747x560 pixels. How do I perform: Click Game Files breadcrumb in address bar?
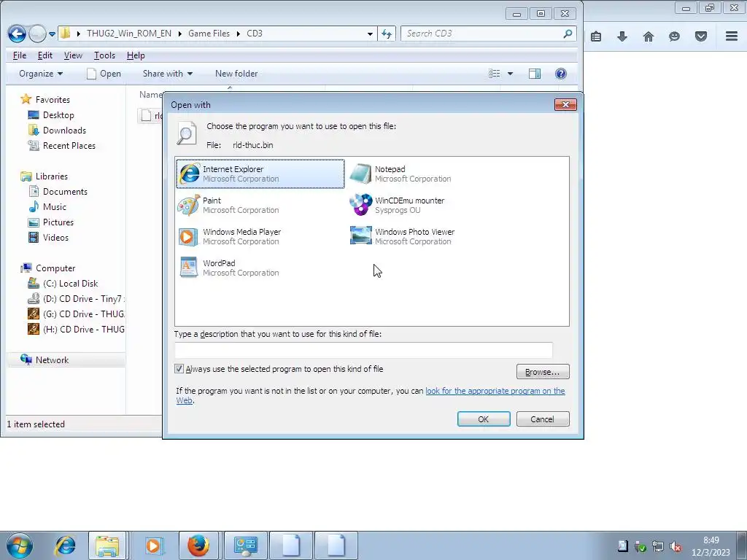209,34
